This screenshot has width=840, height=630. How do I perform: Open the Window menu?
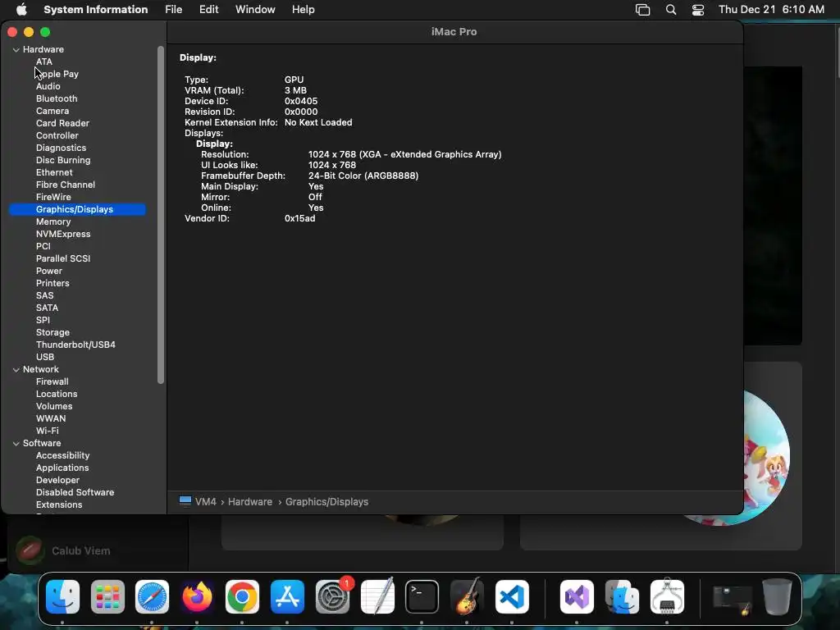255,9
